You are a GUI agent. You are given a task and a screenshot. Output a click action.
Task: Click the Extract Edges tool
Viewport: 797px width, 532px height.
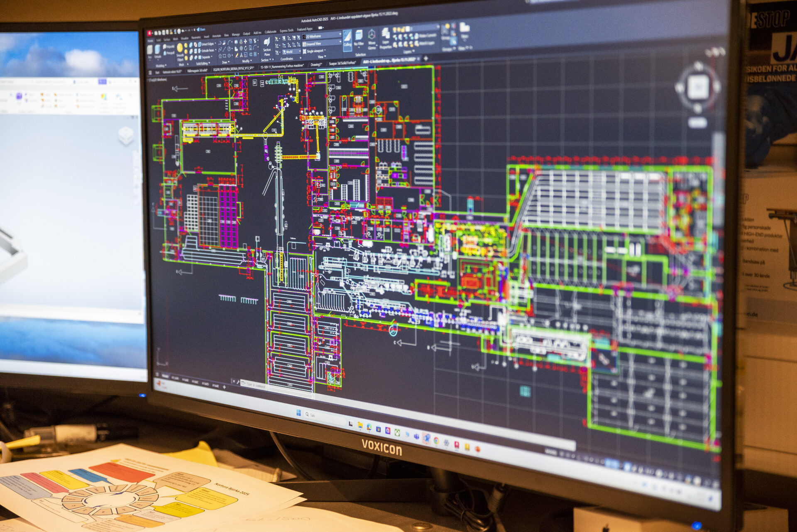[206, 44]
